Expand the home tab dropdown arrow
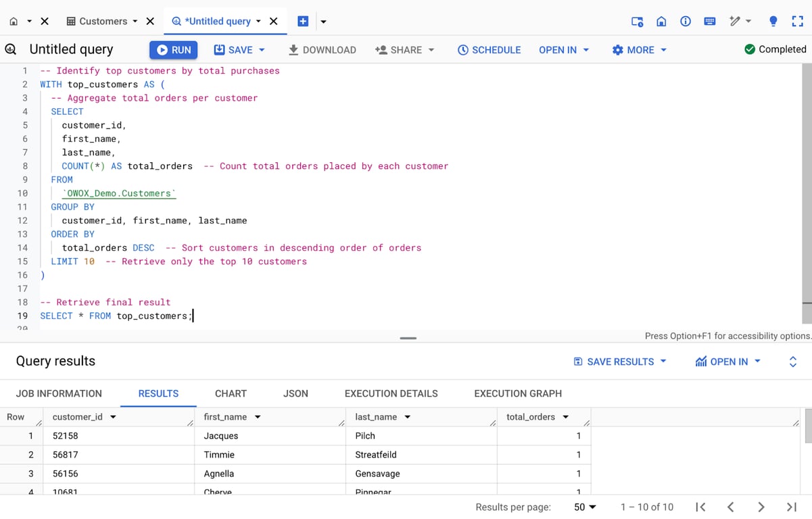This screenshot has height=519, width=812. (x=29, y=22)
